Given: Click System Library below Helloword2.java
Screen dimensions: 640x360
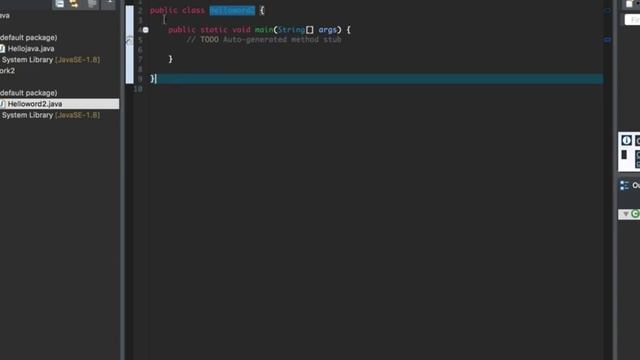Looking at the screenshot, I should point(51,115).
